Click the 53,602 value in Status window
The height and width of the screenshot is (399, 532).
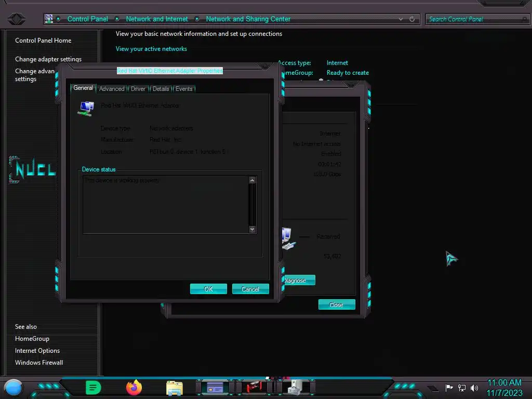tap(332, 256)
